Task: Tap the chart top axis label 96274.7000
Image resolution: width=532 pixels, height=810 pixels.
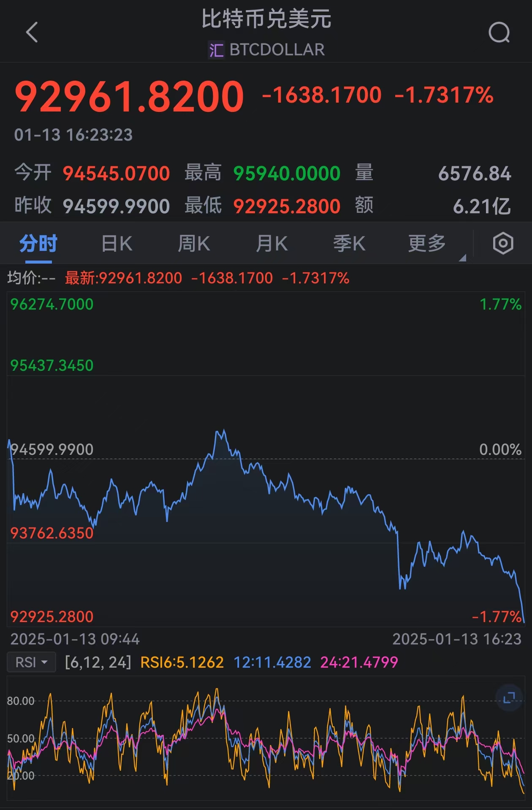Action: point(52,304)
